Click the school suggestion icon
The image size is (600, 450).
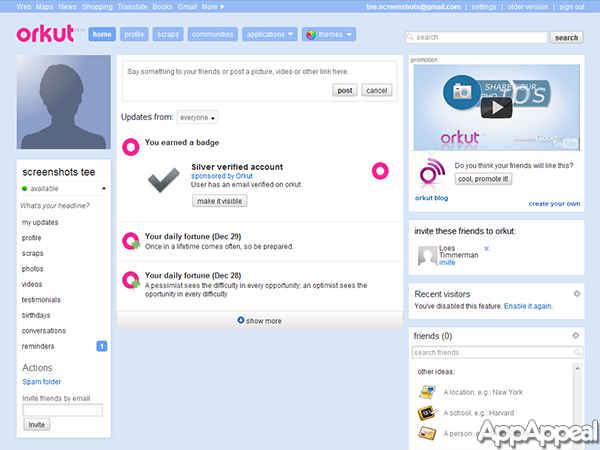pos(426,412)
